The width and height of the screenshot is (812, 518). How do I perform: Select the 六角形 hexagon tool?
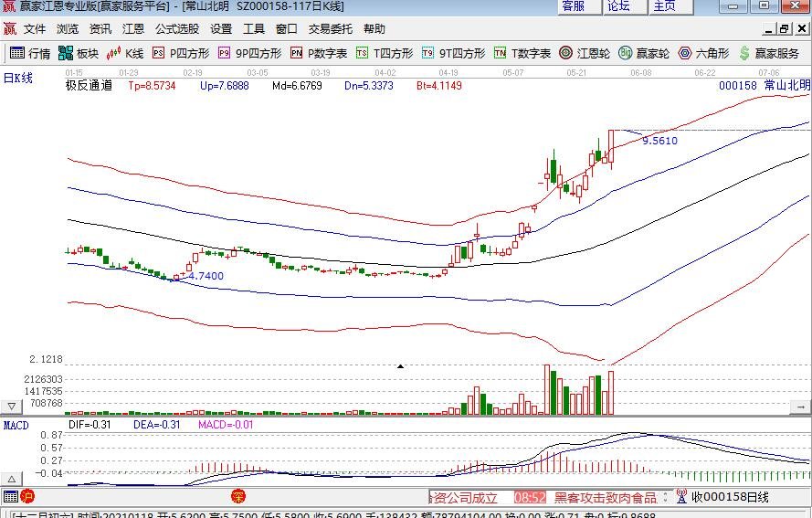click(x=703, y=53)
